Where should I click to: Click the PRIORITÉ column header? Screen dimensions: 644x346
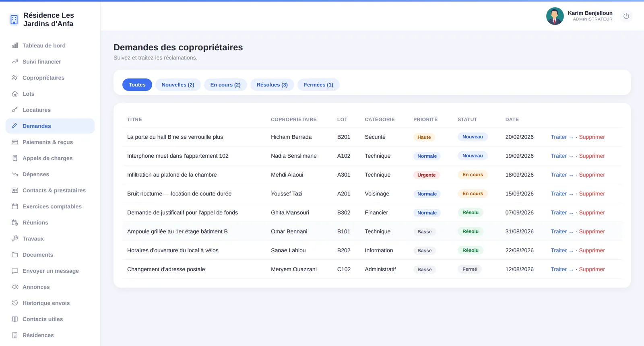click(425, 119)
